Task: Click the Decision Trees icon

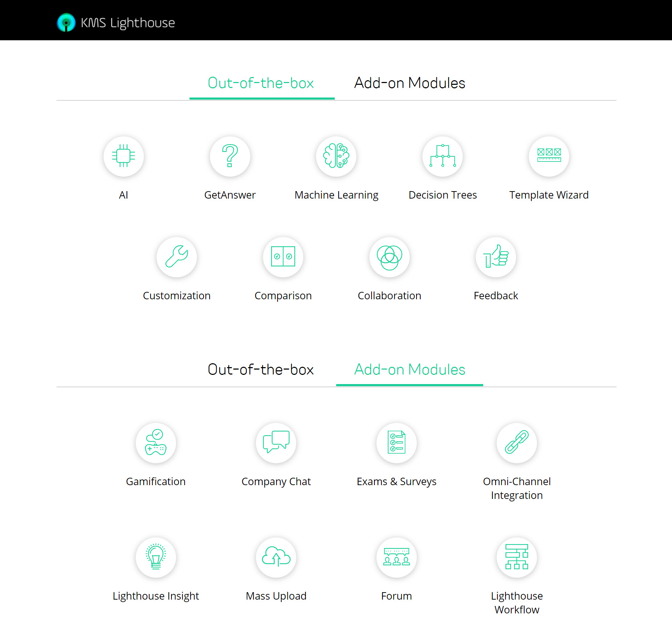Action: tap(443, 156)
